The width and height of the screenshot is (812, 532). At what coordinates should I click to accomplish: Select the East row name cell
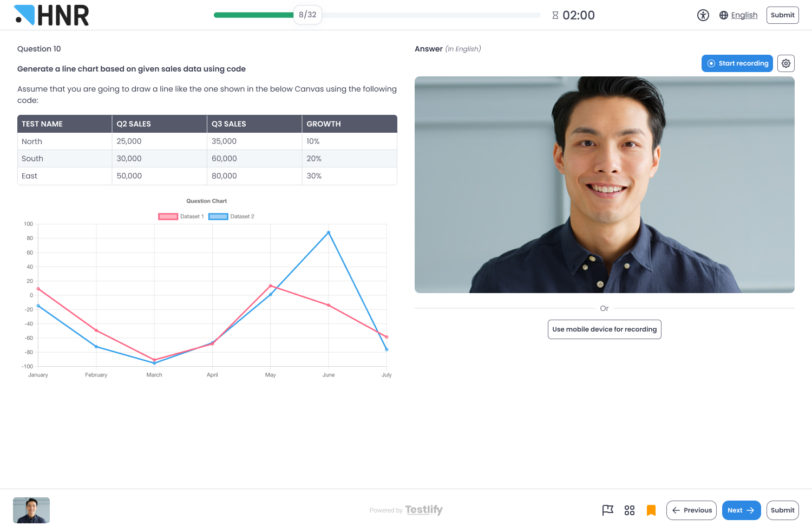point(64,176)
